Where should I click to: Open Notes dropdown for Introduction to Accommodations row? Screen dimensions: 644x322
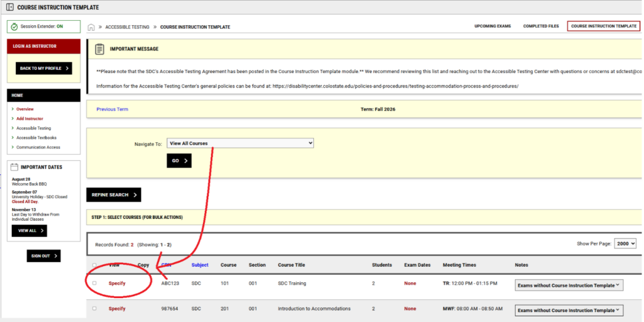point(569,311)
